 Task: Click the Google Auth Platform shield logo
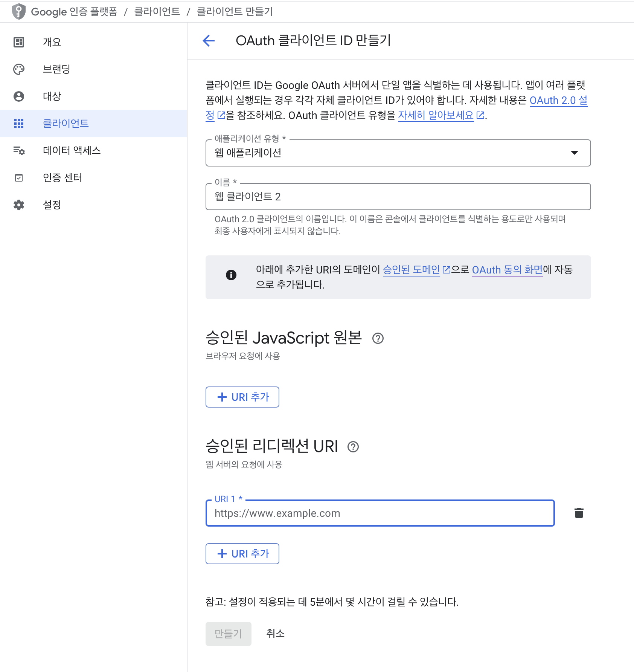point(18,12)
